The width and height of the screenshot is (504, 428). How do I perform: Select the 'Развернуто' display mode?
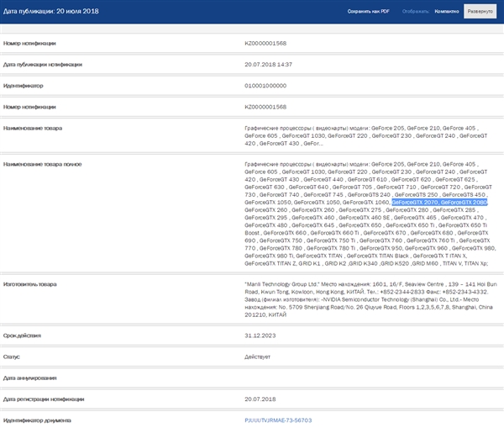pos(480,11)
